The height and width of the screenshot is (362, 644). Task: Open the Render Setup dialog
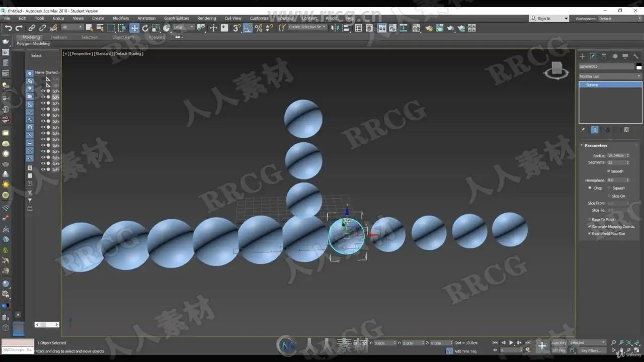coord(429,28)
